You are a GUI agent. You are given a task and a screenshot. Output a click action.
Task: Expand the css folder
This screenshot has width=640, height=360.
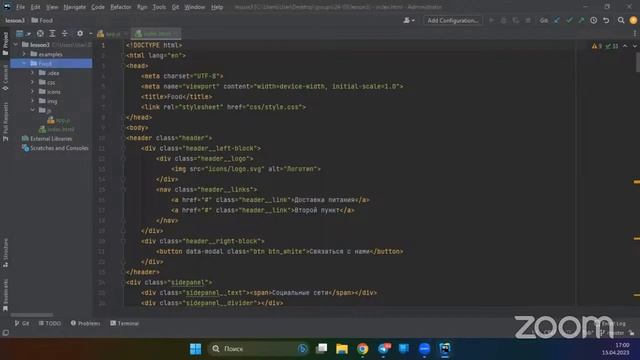pyautogui.click(x=33, y=82)
